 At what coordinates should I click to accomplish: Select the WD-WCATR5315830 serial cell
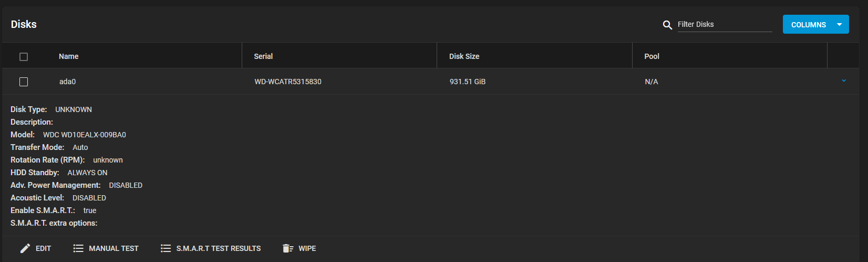(x=288, y=82)
